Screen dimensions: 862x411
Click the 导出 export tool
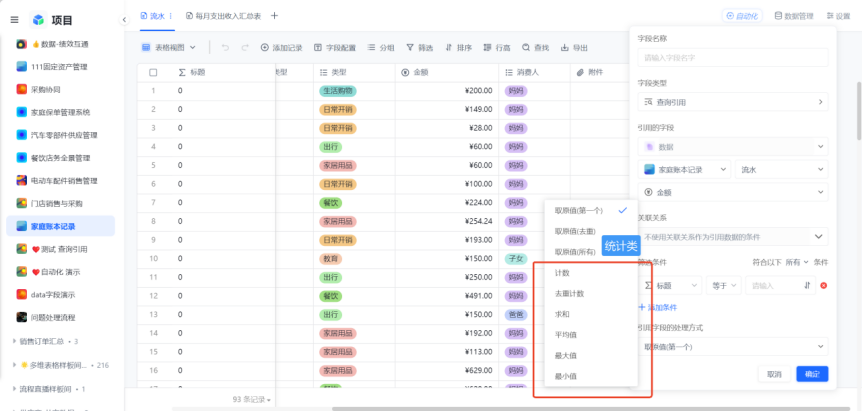point(574,48)
